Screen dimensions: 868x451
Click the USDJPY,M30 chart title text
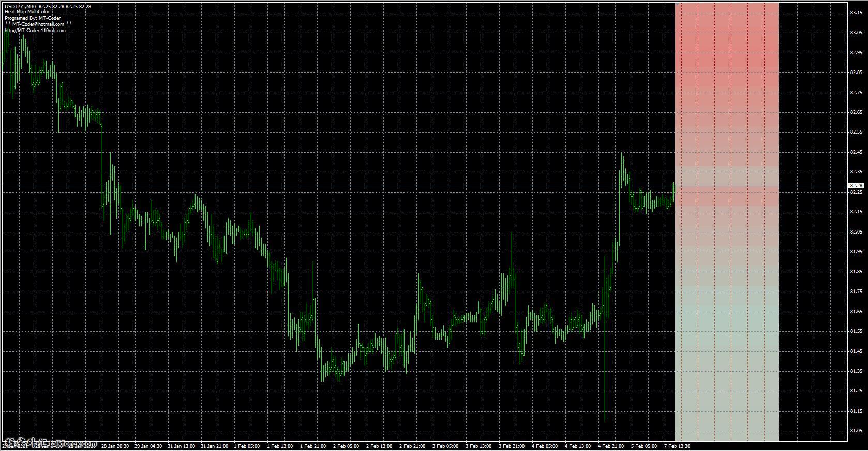click(20, 6)
